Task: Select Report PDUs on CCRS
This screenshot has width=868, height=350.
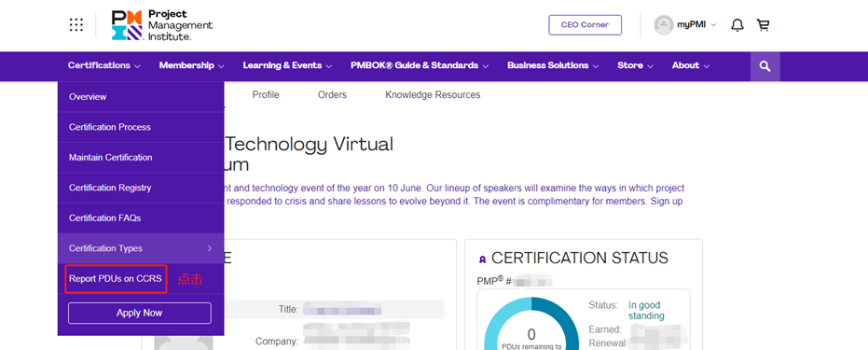Action: coord(116,278)
